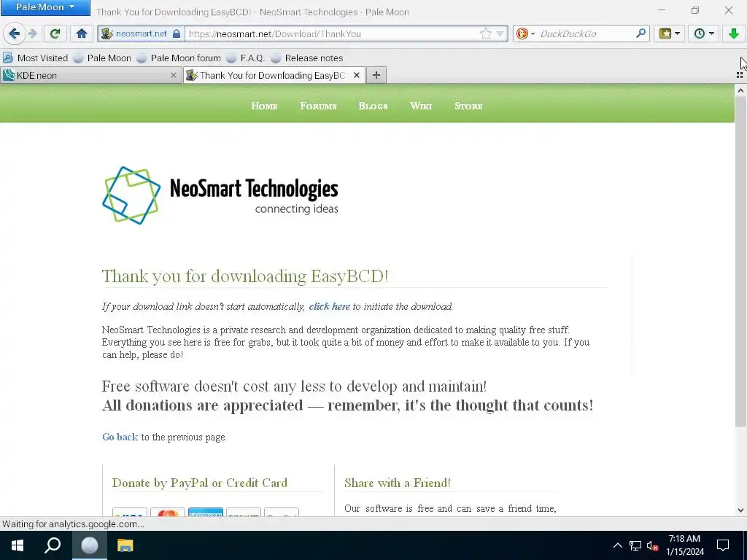Show the downloads panel green arrow

coord(734,34)
